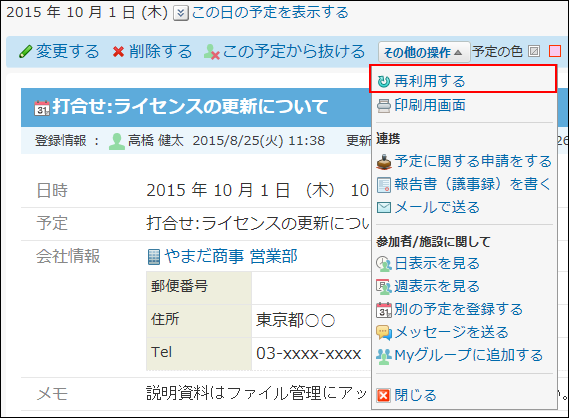Image resolution: width=569 pixels, height=418 pixels.
Task: Click the leave-schedule person icon
Action: tap(212, 52)
